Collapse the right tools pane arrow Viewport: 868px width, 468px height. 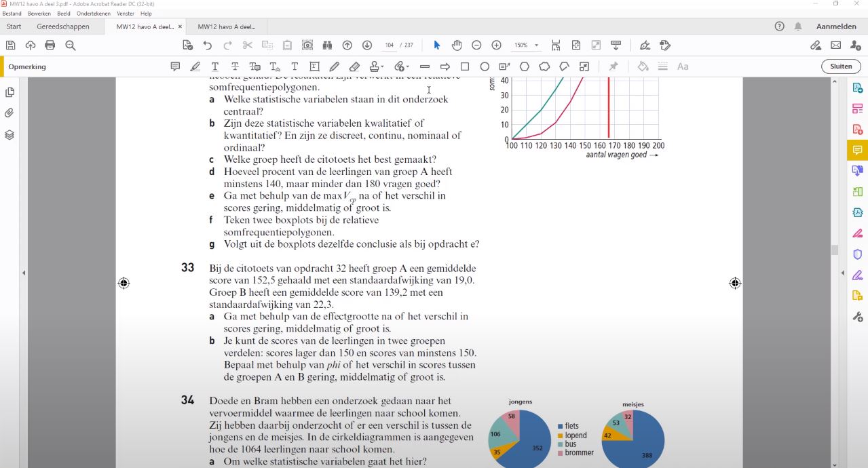click(843, 273)
